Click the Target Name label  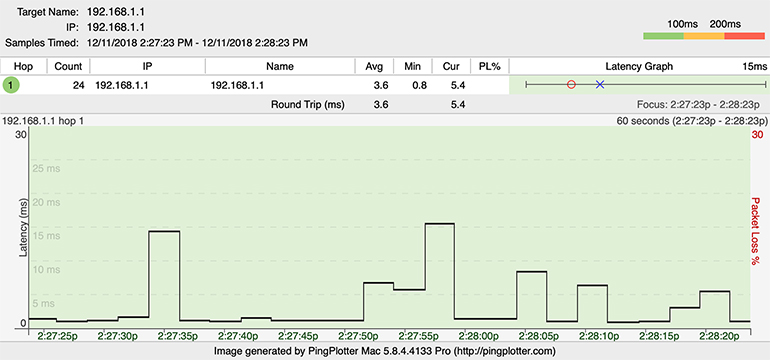coord(47,11)
